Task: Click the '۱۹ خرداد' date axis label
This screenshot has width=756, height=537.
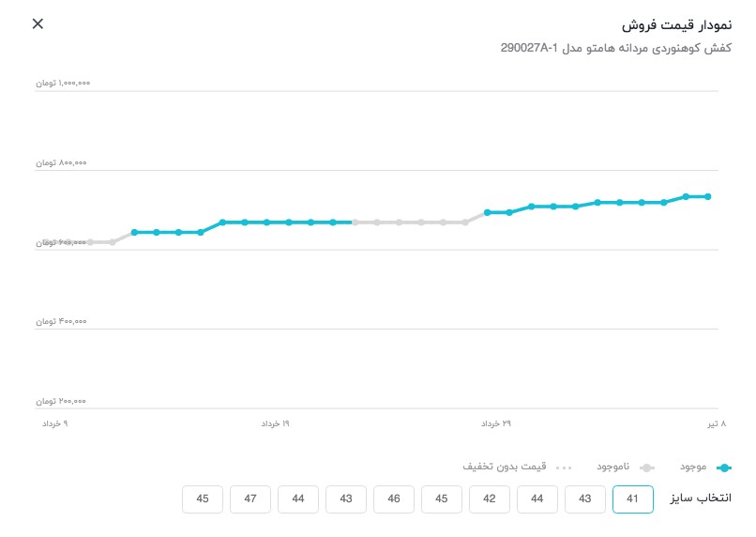Action: pyautogui.click(x=275, y=424)
